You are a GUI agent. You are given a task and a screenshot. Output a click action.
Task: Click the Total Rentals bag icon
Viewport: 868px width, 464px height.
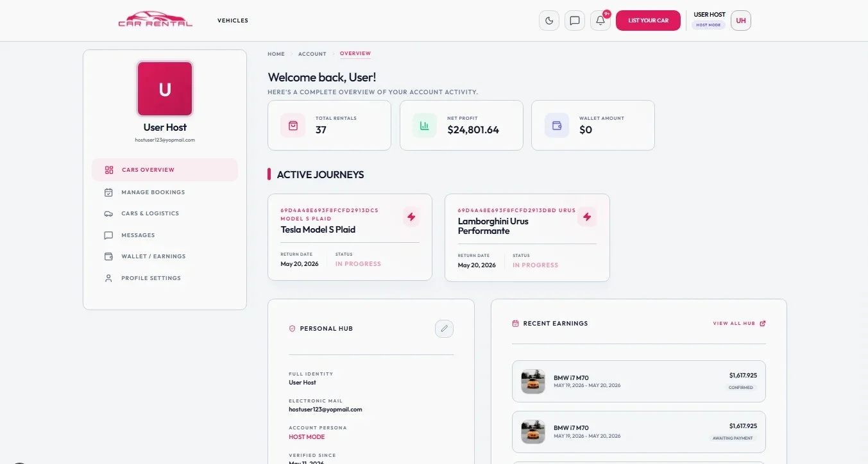[x=293, y=125]
